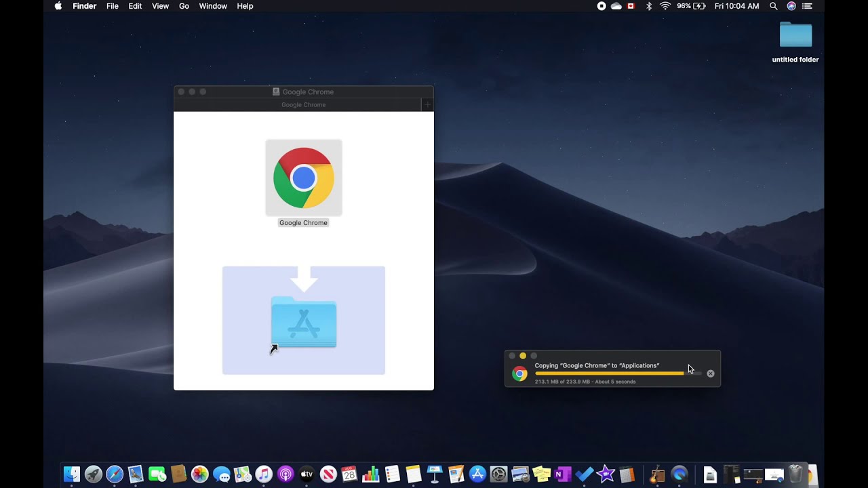Click the yellow minimize button on copy dialog
Image resolution: width=868 pixels, height=488 pixels.
coord(523,356)
